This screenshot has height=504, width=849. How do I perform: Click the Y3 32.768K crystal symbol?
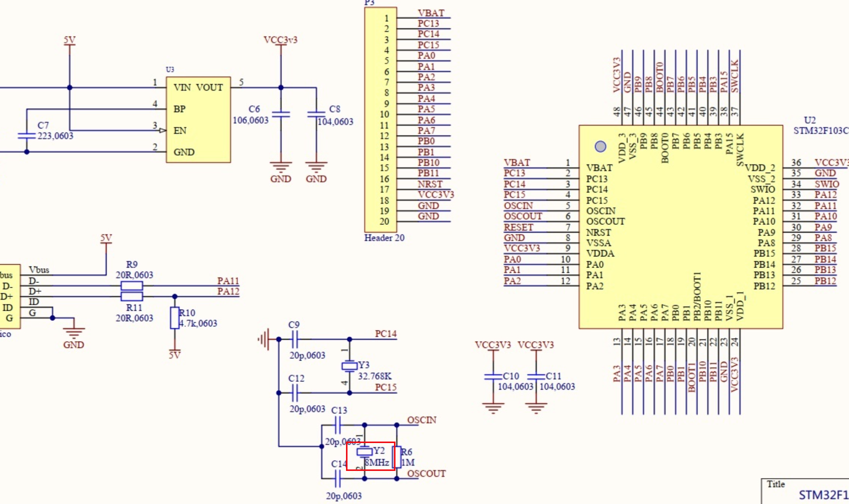click(x=349, y=366)
